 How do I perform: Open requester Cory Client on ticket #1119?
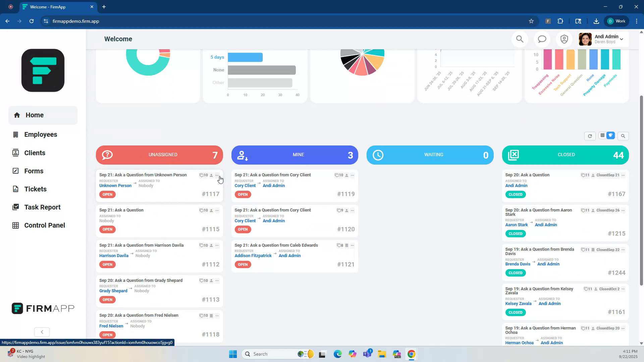click(245, 185)
